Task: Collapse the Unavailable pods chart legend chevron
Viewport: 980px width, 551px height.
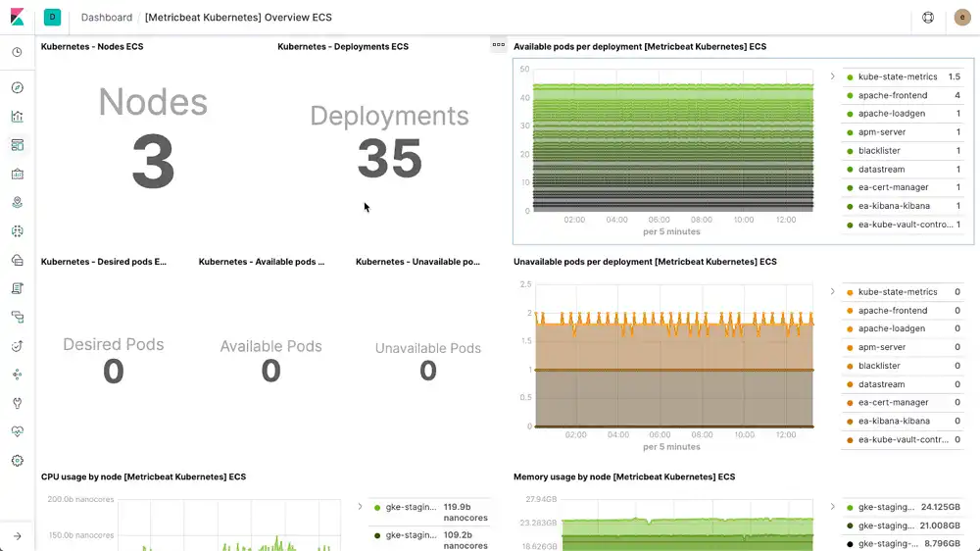Action: coord(832,291)
